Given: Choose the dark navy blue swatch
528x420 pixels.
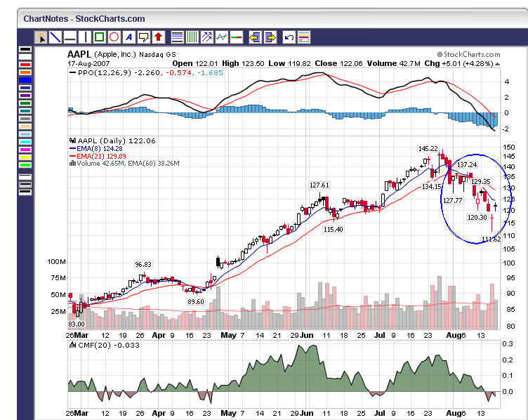Looking at the screenshot, I should 25,88.
